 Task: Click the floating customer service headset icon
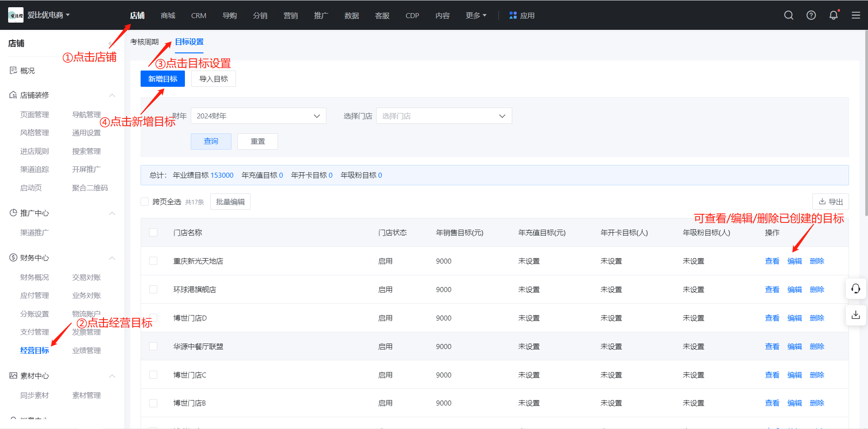pyautogui.click(x=856, y=289)
